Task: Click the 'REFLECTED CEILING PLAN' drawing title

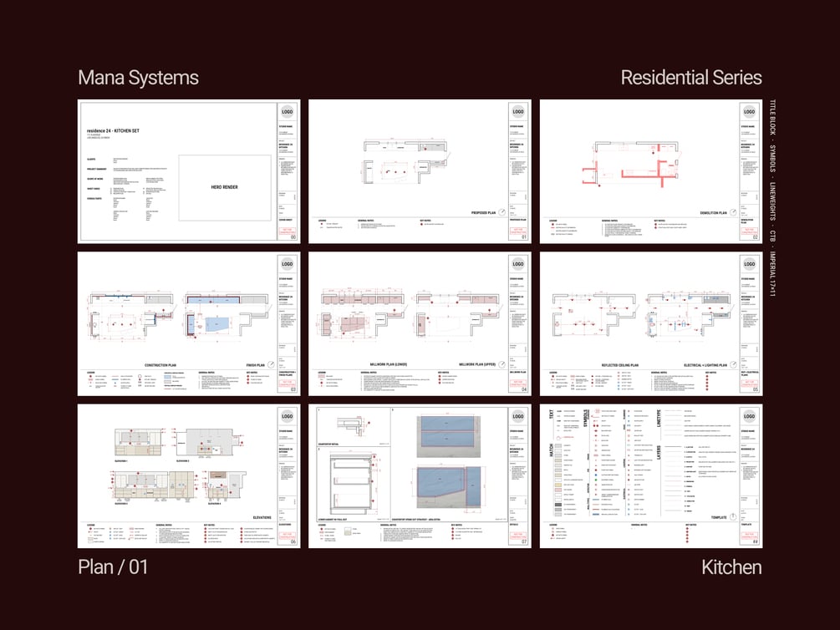Action: click(620, 365)
